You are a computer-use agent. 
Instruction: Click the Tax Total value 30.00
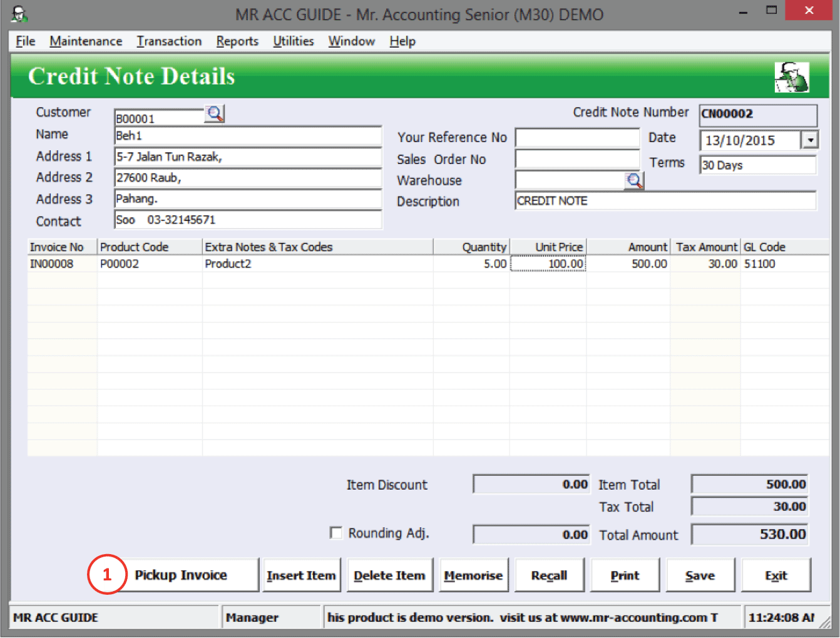[x=750, y=507]
